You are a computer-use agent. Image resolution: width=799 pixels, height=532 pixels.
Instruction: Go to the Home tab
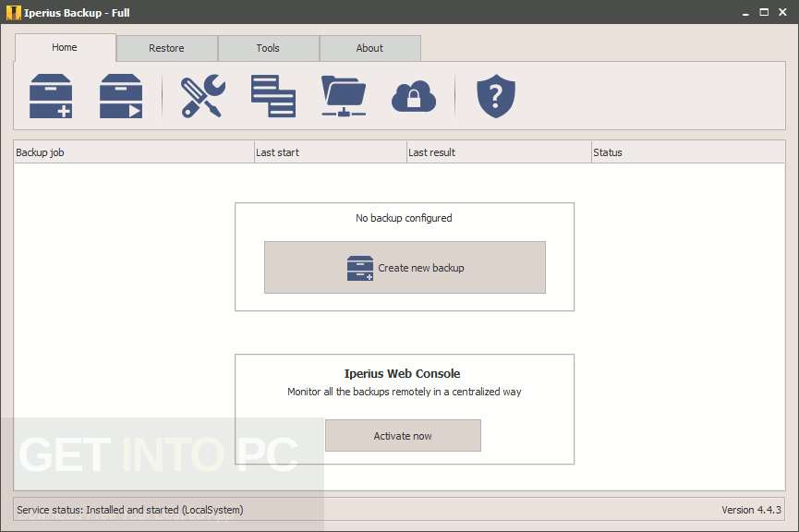[x=65, y=47]
